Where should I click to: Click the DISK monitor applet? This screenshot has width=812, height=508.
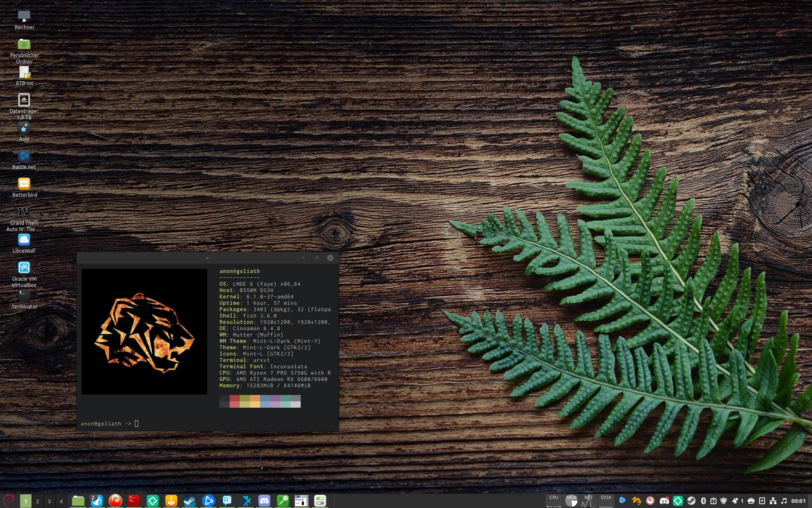tap(606, 501)
